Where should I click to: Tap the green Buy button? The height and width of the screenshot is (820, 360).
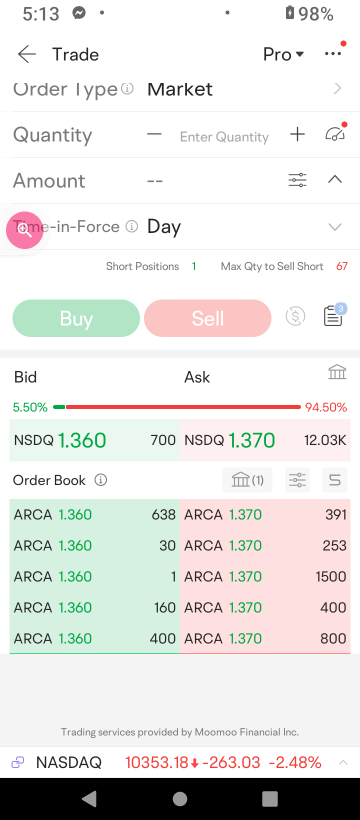click(76, 318)
